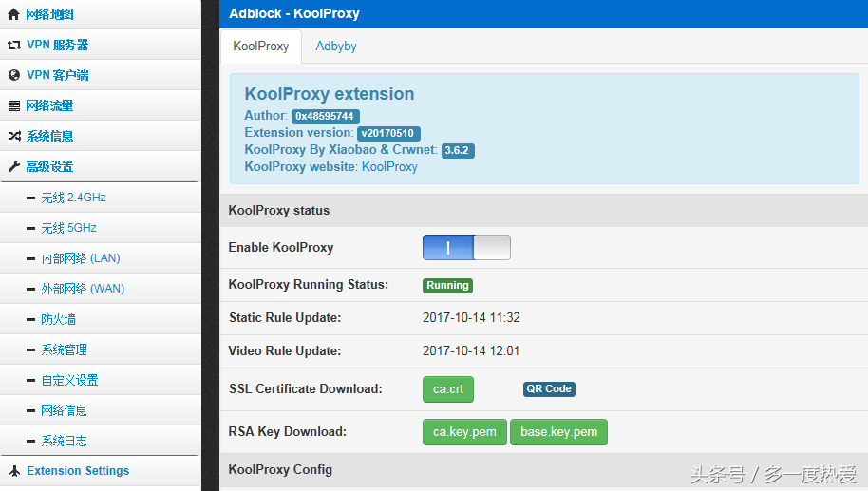
Task: Download the ca.crt certificate
Action: (448, 389)
